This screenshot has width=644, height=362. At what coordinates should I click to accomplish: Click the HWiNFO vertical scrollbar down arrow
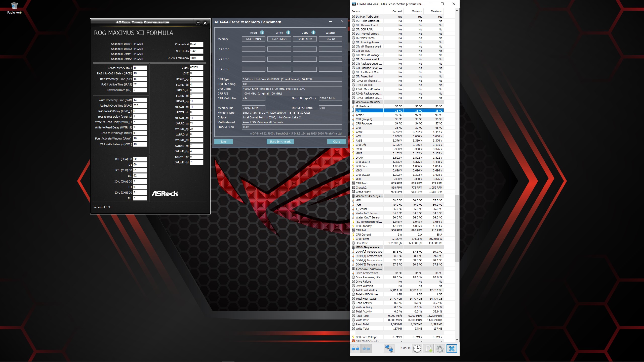coord(457,340)
